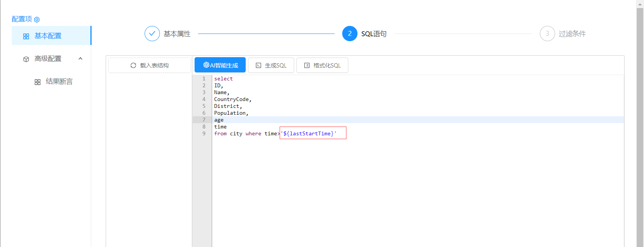Click the target icon beside 配置项
Image resolution: width=644 pixels, height=247 pixels.
coord(37,19)
